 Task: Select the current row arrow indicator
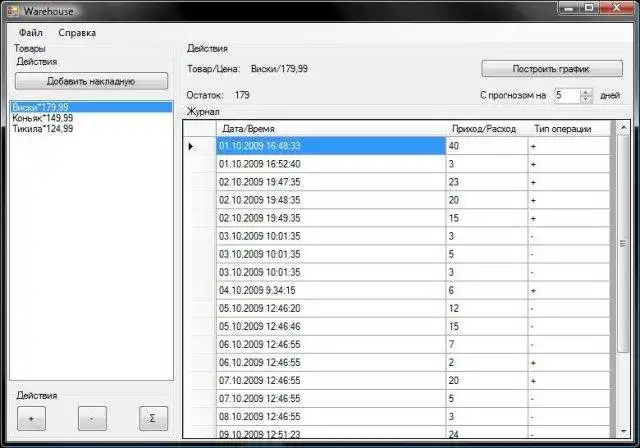tap(191, 146)
